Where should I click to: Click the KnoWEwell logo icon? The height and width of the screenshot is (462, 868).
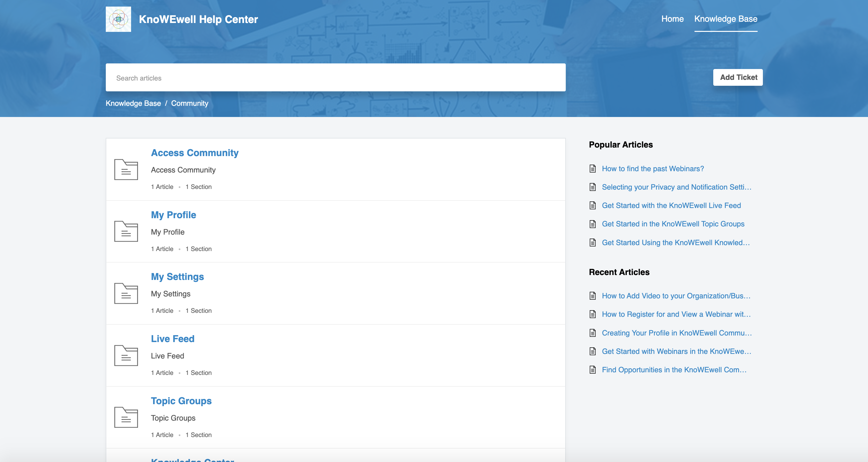(118, 19)
